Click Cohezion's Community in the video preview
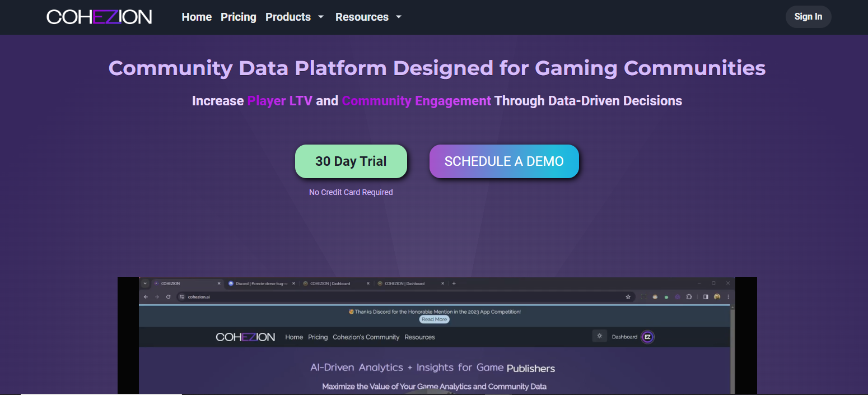 [366, 337]
